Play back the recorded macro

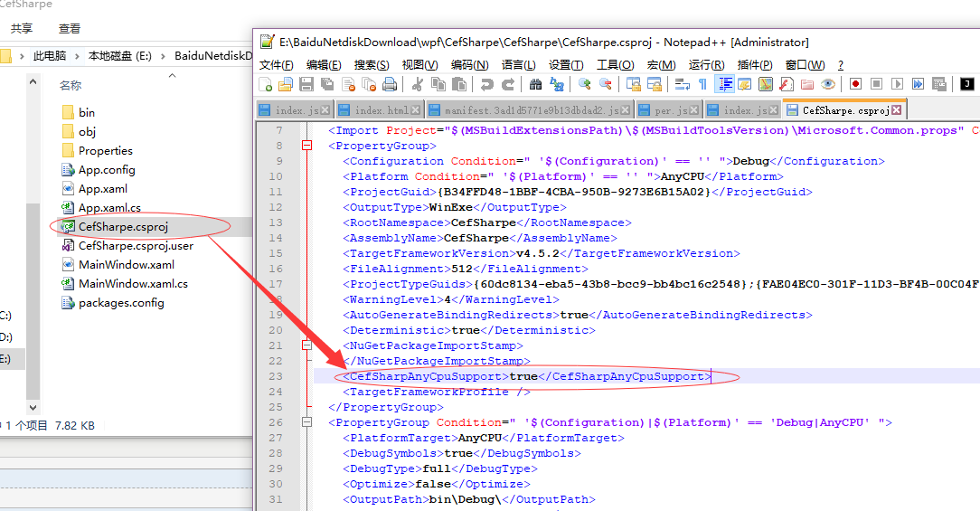pyautogui.click(x=898, y=84)
